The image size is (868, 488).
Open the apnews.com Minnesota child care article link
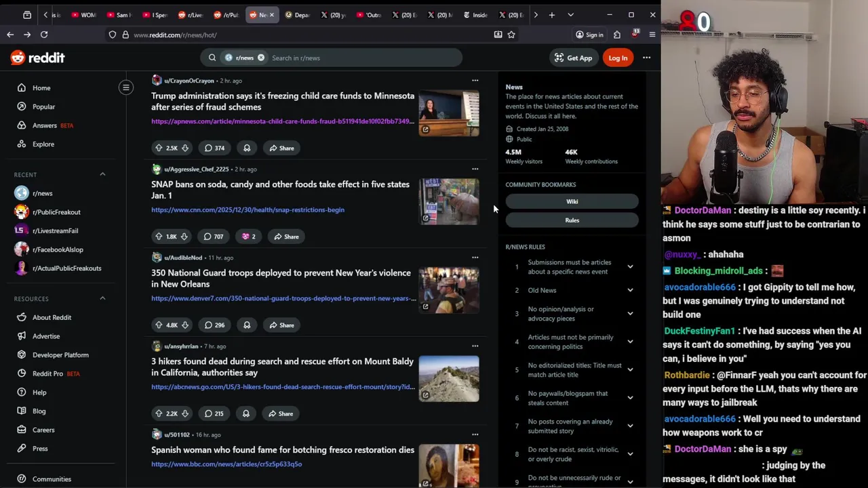[283, 121]
